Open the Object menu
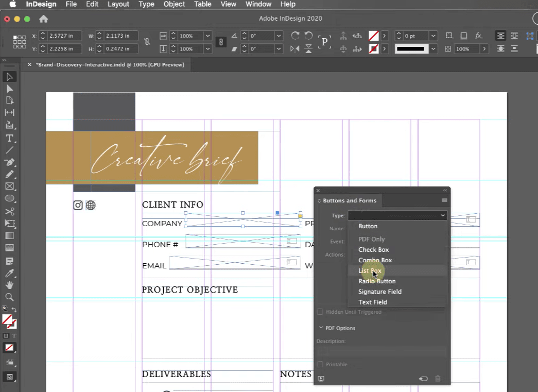The width and height of the screenshot is (538, 392). [x=174, y=4]
